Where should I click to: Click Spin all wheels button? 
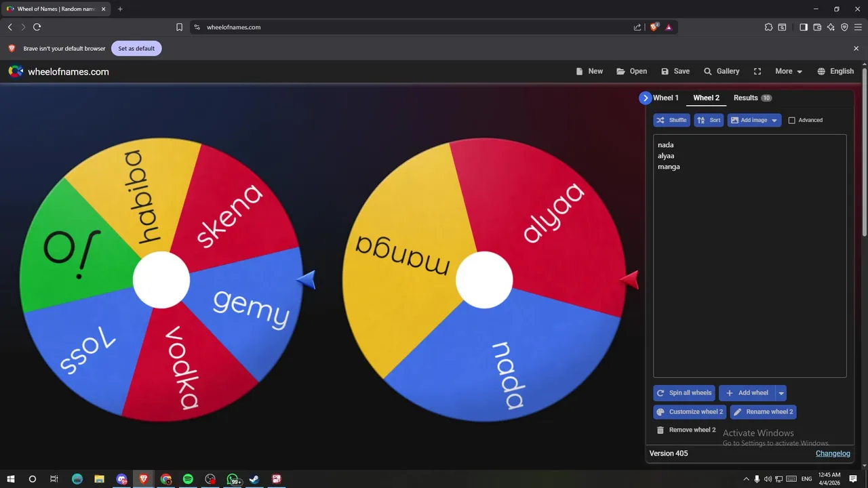684,393
